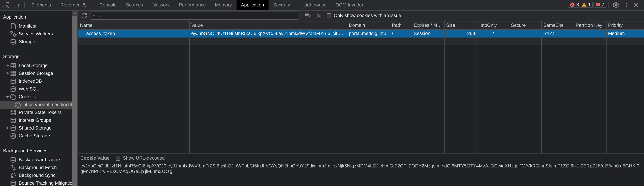
Task: Sort cookies by the Size column header
Action: click(460, 25)
